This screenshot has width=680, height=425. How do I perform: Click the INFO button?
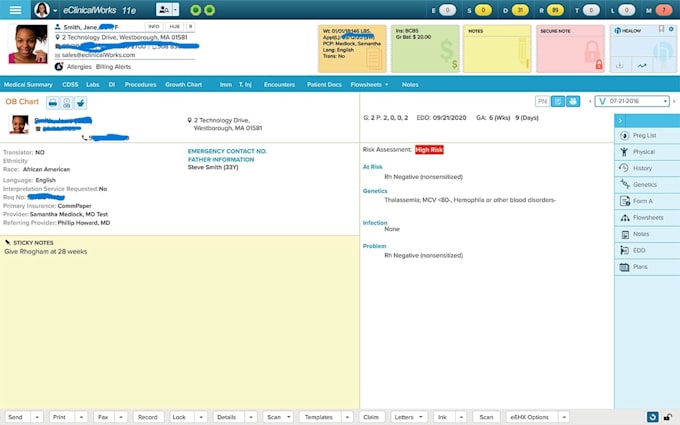pos(154,27)
